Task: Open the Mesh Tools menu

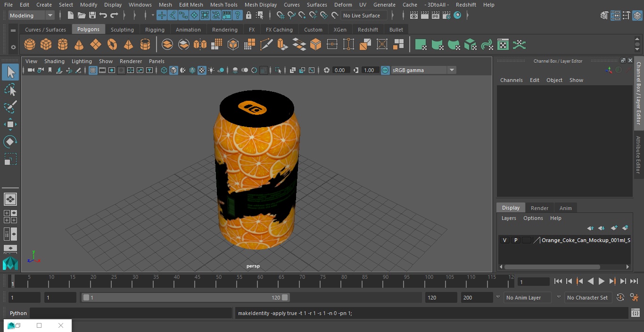Action: coord(223,5)
